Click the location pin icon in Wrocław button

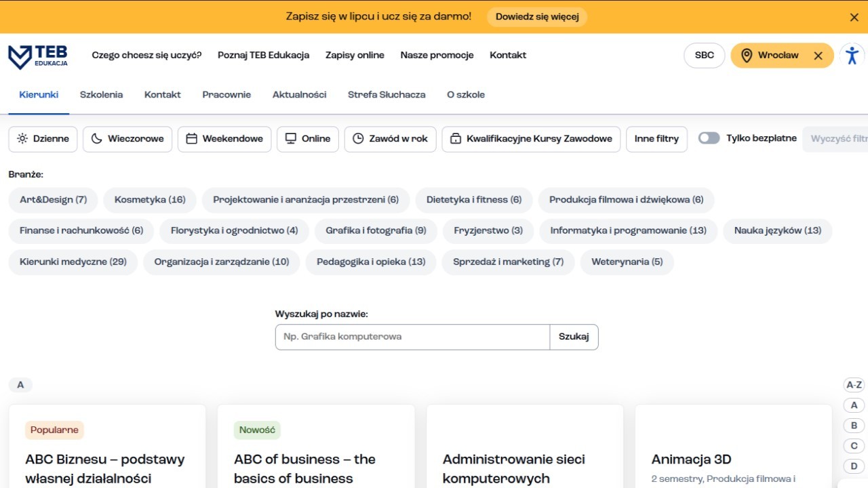click(747, 56)
